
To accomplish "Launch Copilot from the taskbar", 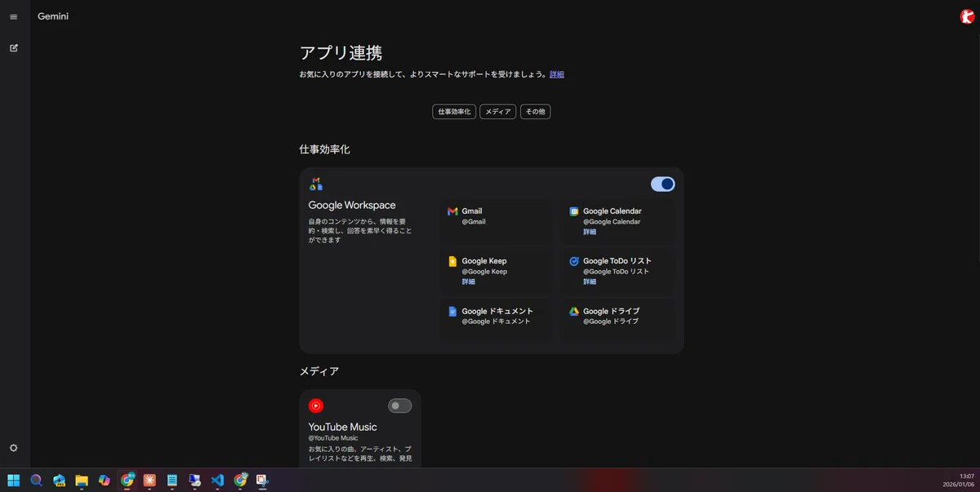I will 105,480.
